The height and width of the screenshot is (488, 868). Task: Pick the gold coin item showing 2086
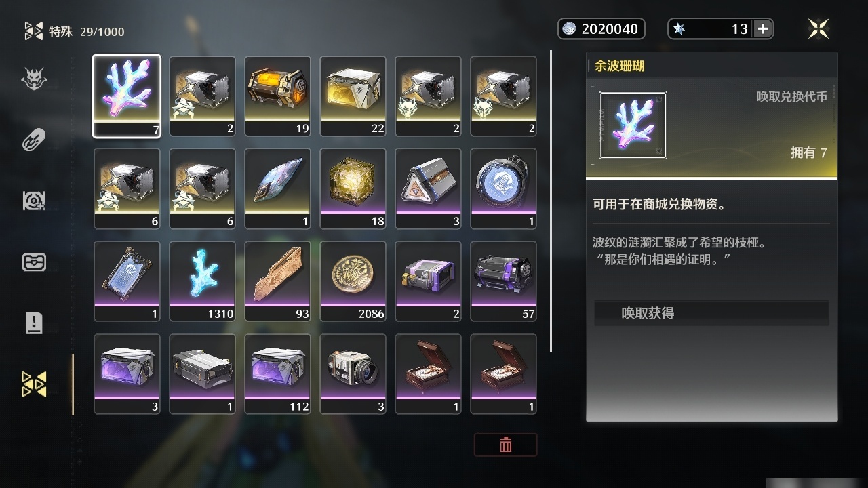353,281
